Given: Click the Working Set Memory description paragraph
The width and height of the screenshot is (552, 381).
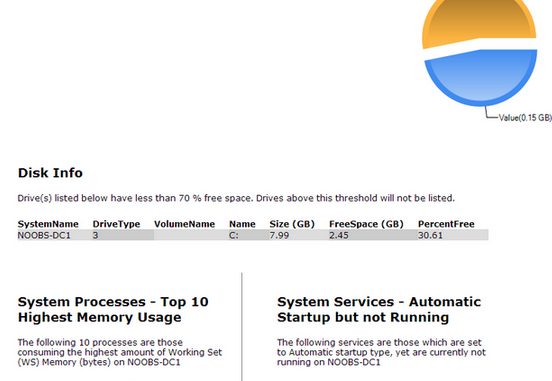Looking at the screenshot, I should pos(120,352).
